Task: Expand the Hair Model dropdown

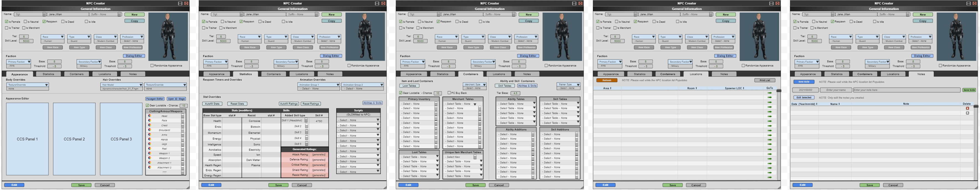Action: pyautogui.click(x=141, y=85)
